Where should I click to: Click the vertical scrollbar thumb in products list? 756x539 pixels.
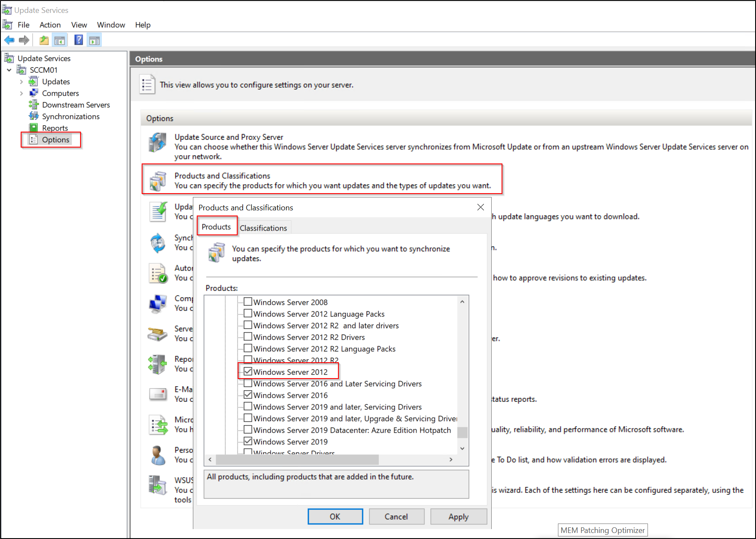tap(462, 432)
